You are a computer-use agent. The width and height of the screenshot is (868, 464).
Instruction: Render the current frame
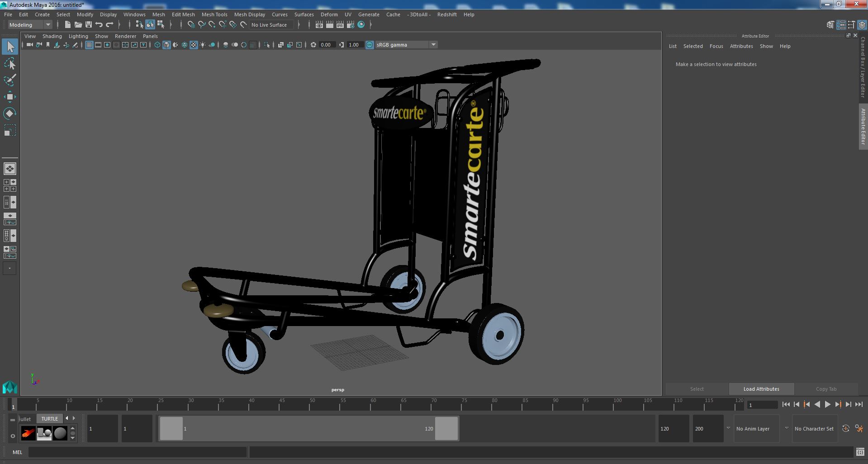click(330, 25)
